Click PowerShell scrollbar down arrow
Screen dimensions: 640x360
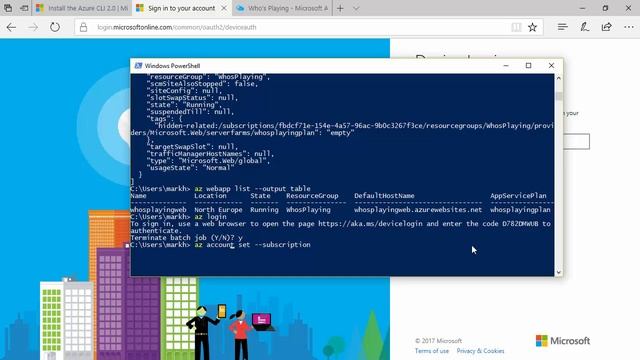(x=559, y=272)
